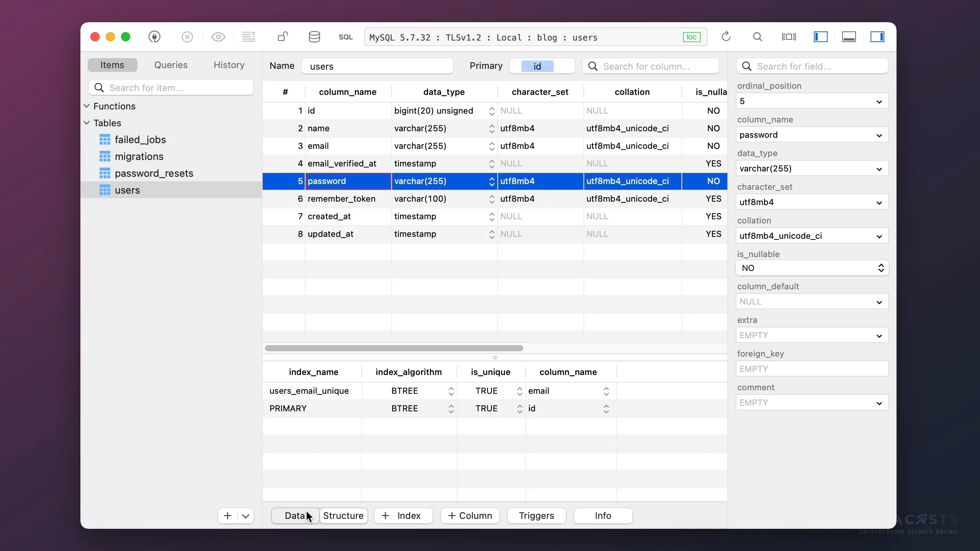
Task: Click the refresh arrow icon
Action: (x=726, y=37)
